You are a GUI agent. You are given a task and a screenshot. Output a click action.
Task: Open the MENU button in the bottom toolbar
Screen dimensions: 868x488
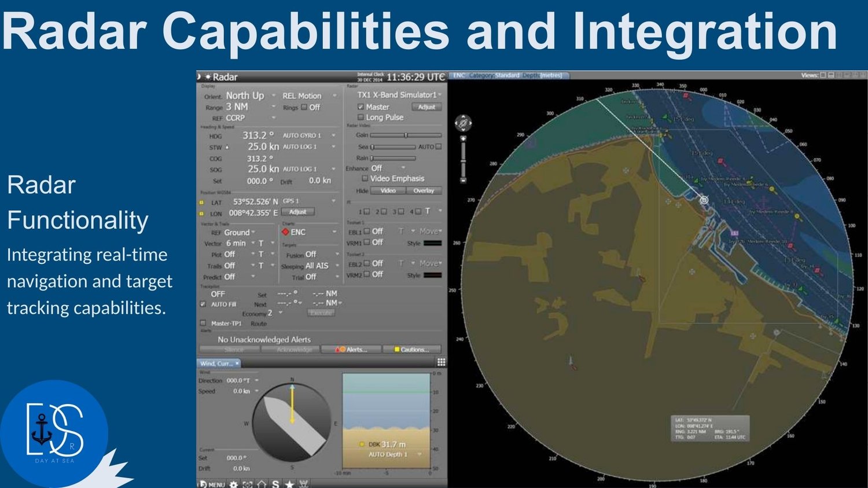212,484
